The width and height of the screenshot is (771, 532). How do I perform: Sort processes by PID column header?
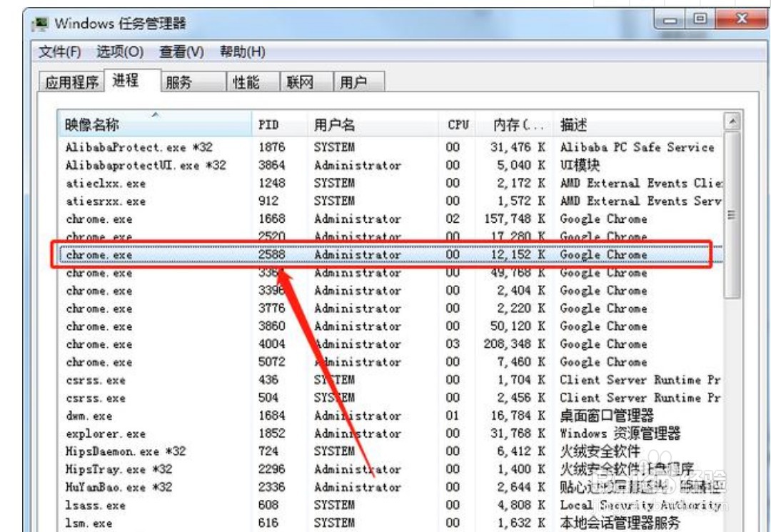click(279, 124)
